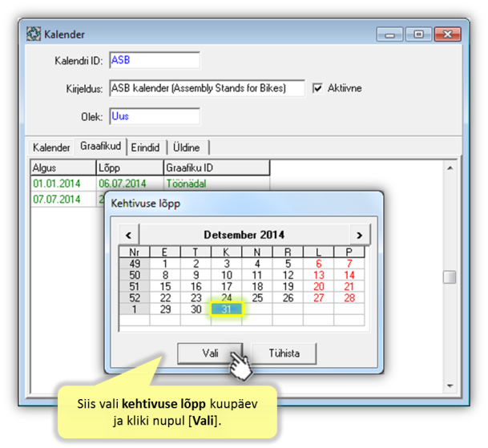488x448 pixels.
Task: Click the scroll-down arrow of the list
Action: 450,385
